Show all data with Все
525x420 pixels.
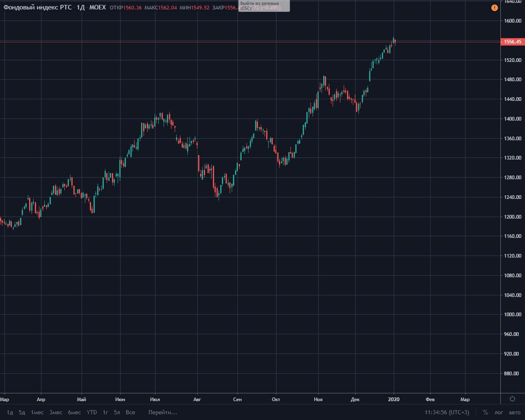coord(130,412)
